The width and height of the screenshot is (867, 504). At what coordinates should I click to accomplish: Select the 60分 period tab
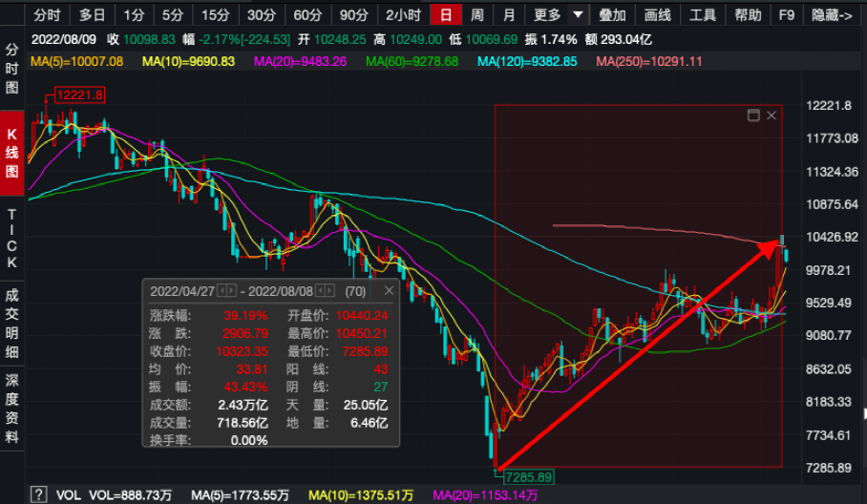tap(307, 15)
